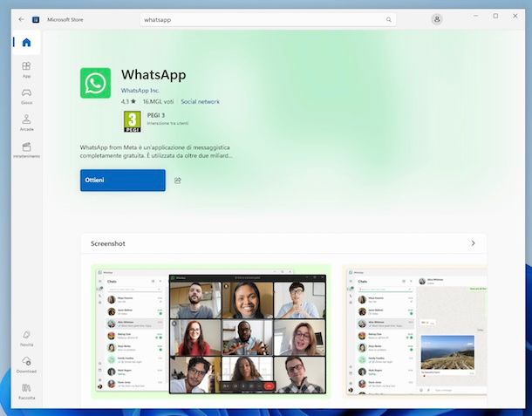Click the Microsoft Store logo icon
532x416 pixels.
coord(36,19)
